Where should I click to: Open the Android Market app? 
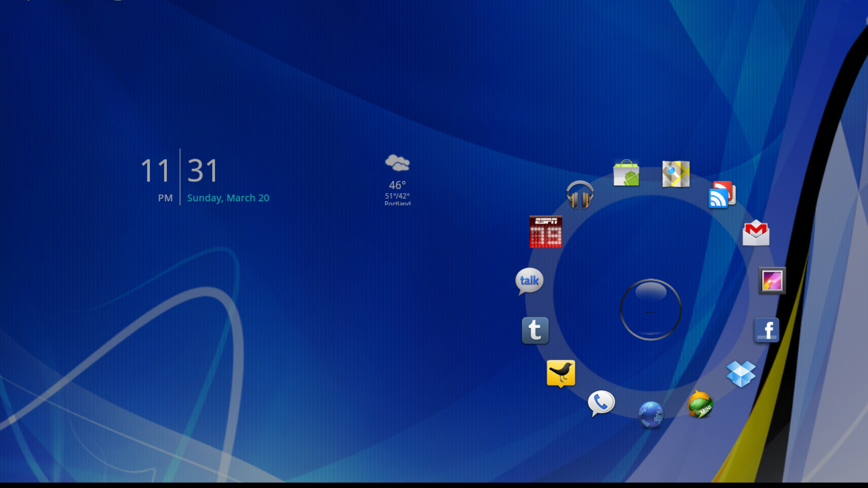point(626,174)
